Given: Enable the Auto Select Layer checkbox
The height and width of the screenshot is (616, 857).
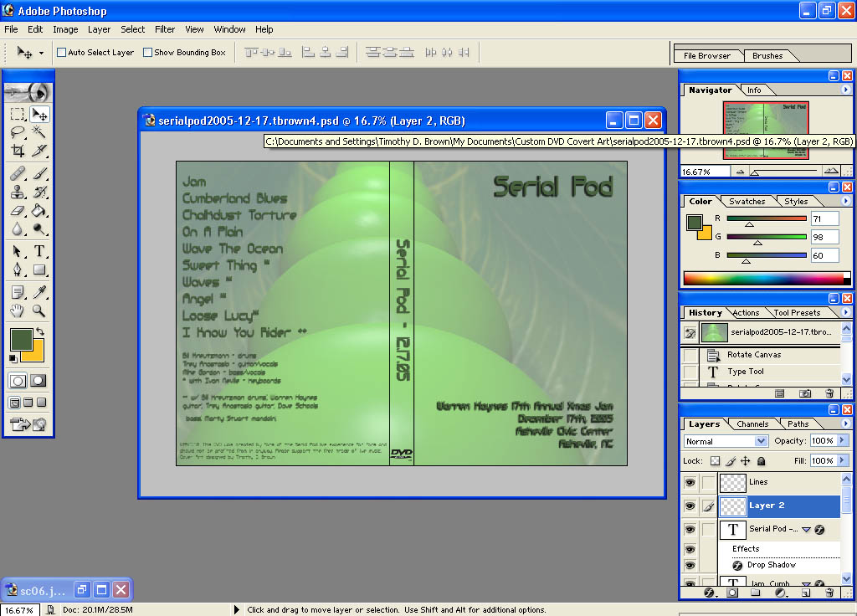Looking at the screenshot, I should [x=61, y=53].
